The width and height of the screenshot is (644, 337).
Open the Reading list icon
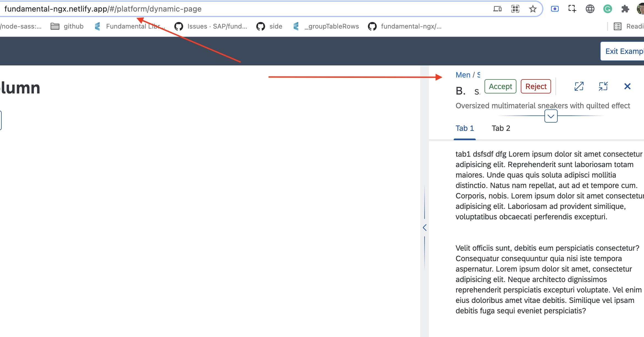(x=618, y=26)
